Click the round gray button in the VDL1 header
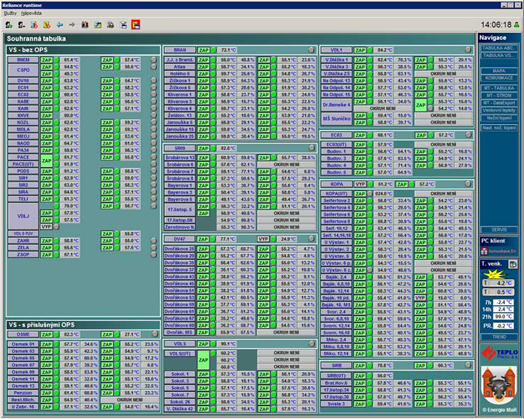Image resolution: width=524 pixels, height=419 pixels. [468, 50]
